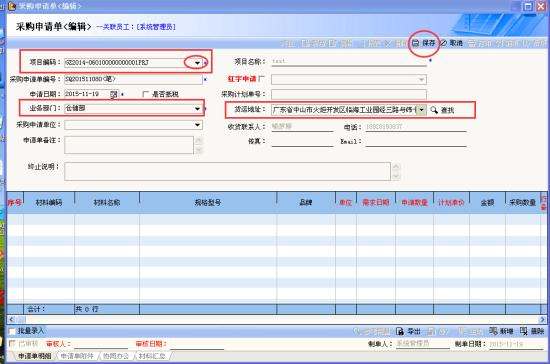
Task: Click the Email field
Action: coord(416,142)
